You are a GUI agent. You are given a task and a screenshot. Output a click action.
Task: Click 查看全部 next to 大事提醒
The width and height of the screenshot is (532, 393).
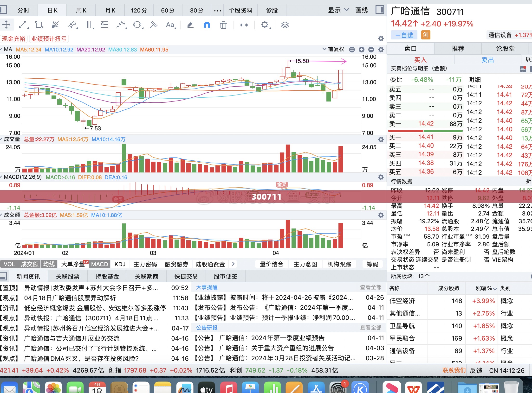point(371,287)
